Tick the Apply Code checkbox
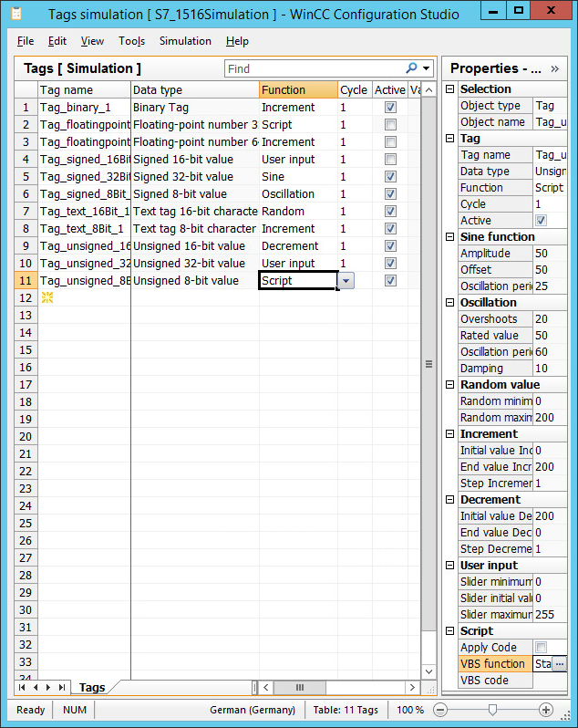This screenshot has height=728, width=578. click(542, 648)
